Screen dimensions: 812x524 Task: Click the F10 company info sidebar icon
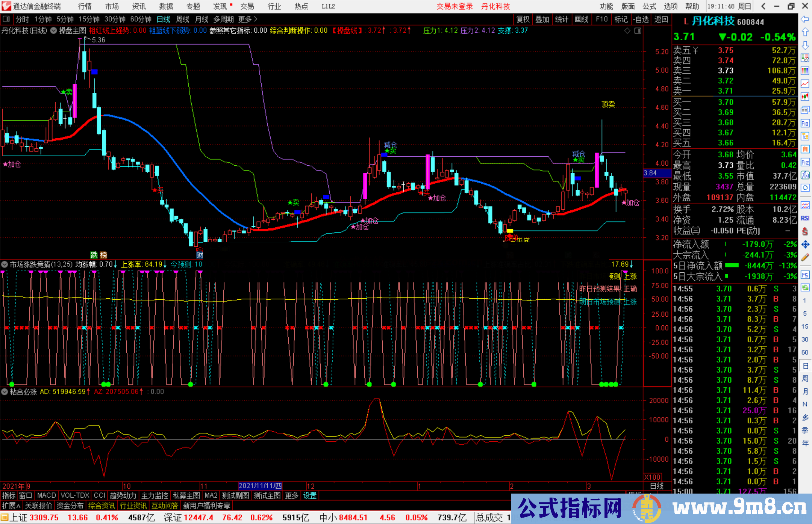[805, 123]
